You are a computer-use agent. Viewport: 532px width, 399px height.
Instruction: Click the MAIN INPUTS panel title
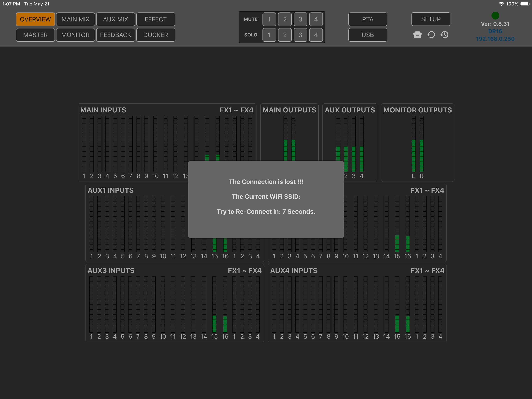tap(103, 110)
